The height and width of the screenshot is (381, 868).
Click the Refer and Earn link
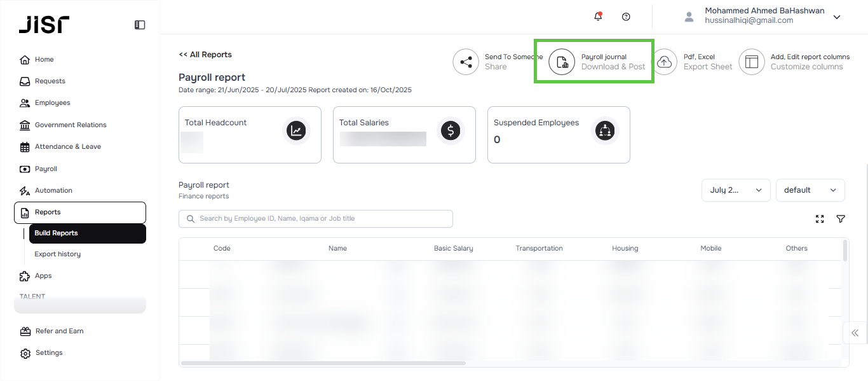[59, 331]
